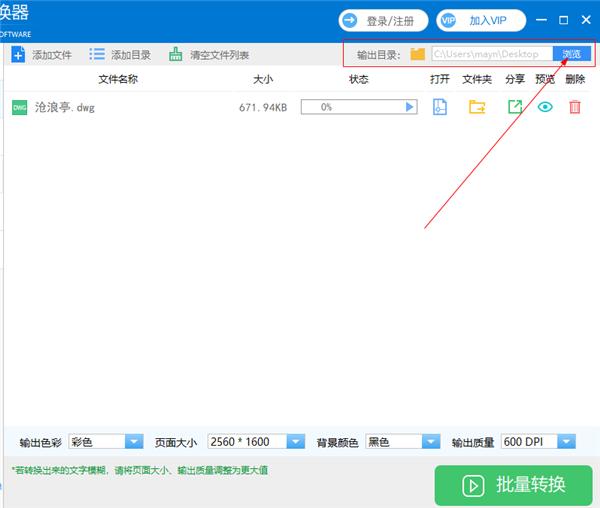Select the 沧浪亭.dwg file name

65,107
